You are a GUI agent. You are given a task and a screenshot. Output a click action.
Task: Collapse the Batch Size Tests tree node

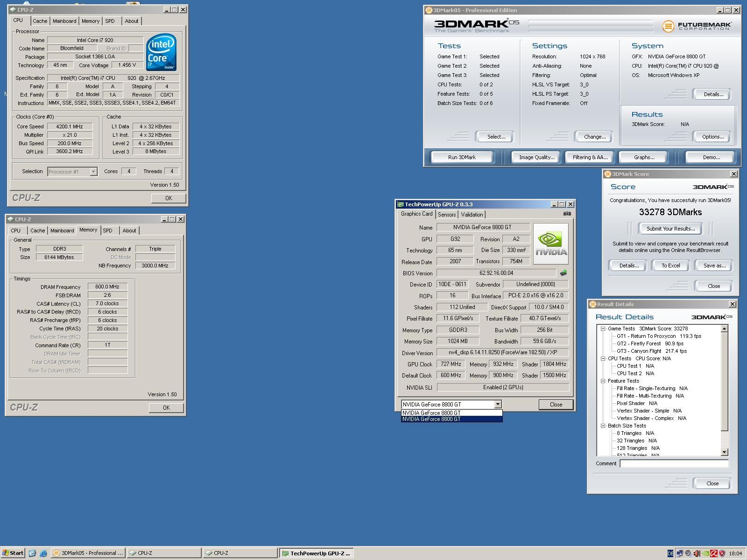tap(603, 426)
